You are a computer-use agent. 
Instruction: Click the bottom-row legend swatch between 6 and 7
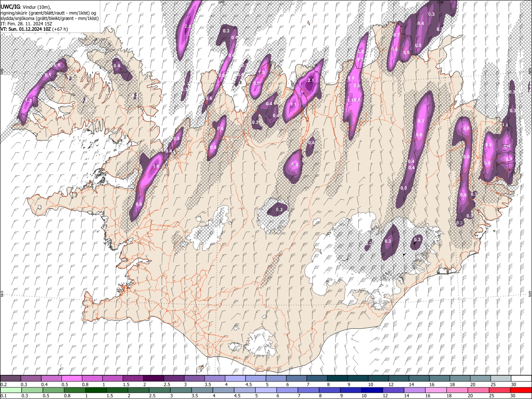click(x=287, y=390)
